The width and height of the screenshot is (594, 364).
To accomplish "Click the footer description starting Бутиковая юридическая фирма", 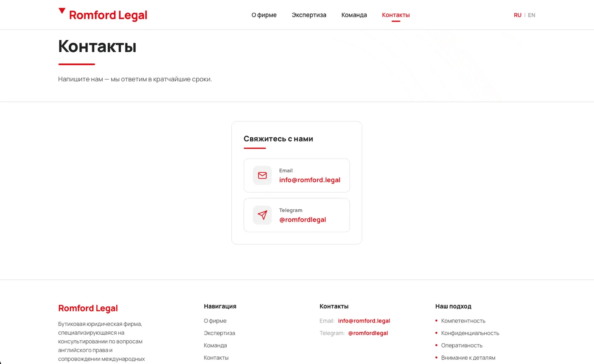I will pyautogui.click(x=101, y=342).
